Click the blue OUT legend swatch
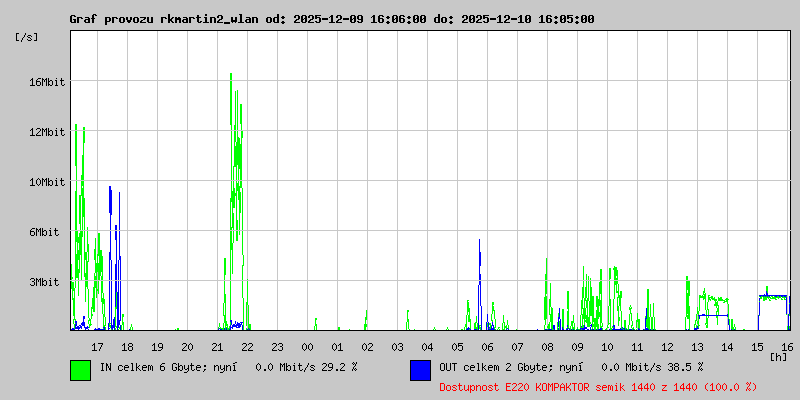Viewport: 800px width, 400px height. [x=420, y=370]
